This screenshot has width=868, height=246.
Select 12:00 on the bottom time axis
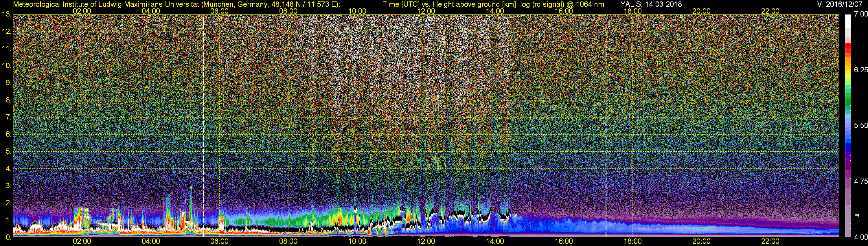pyautogui.click(x=426, y=242)
